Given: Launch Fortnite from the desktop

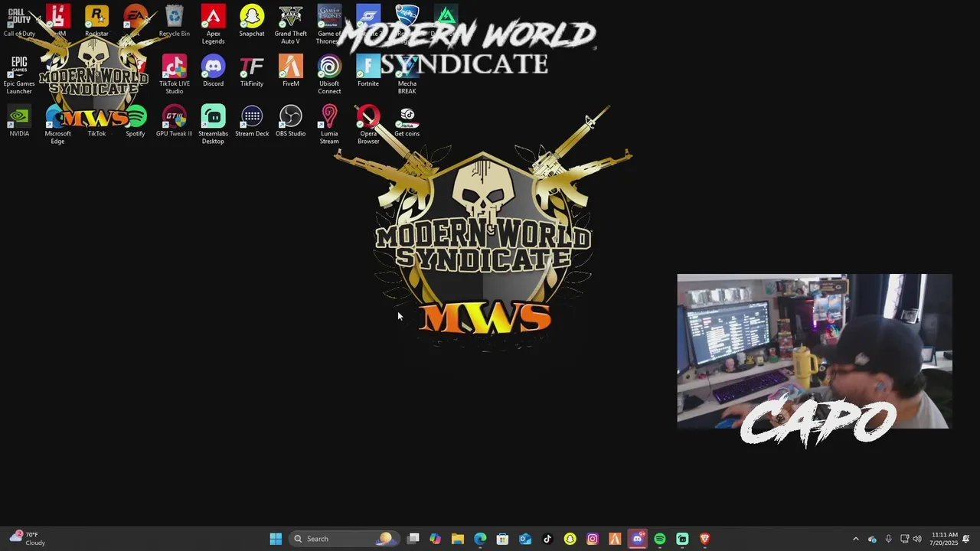Looking at the screenshot, I should click(x=368, y=71).
